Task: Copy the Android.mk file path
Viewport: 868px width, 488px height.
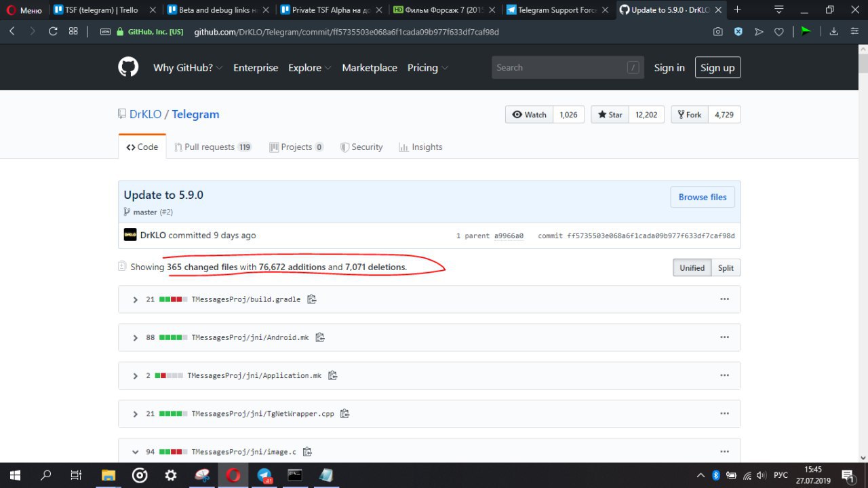Action: point(319,337)
